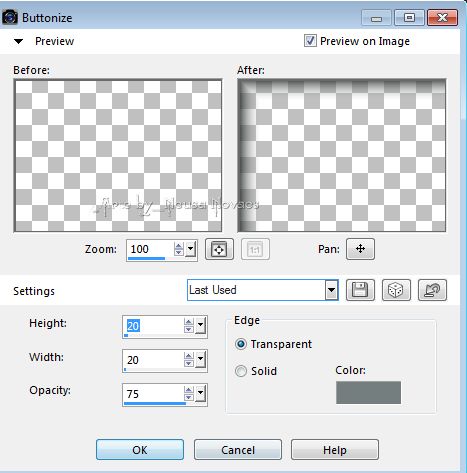467x473 pixels.
Task: Click the 1:1 actual size zoom icon
Action: 255,249
